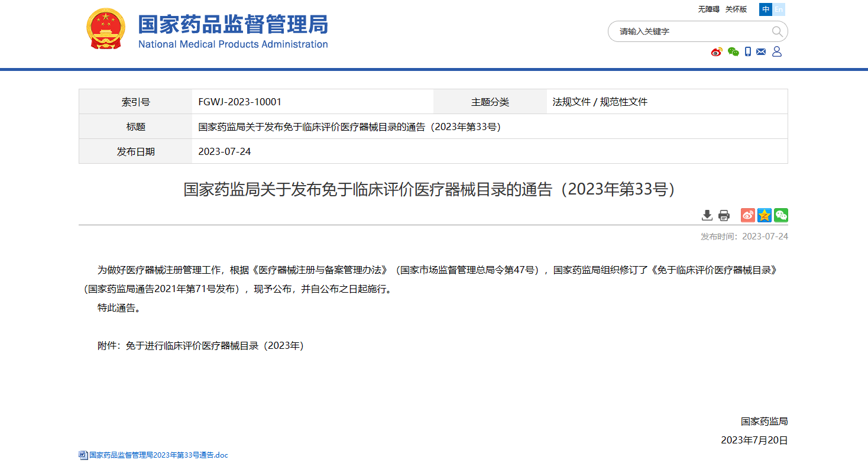The width and height of the screenshot is (868, 473).
Task: Switch language to Chinese (中)
Action: click(x=766, y=9)
